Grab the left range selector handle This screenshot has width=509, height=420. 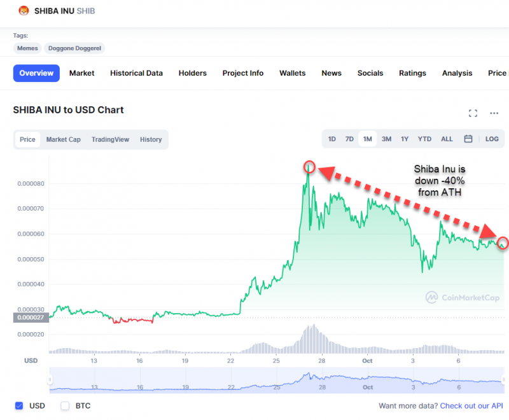[x=50, y=379]
